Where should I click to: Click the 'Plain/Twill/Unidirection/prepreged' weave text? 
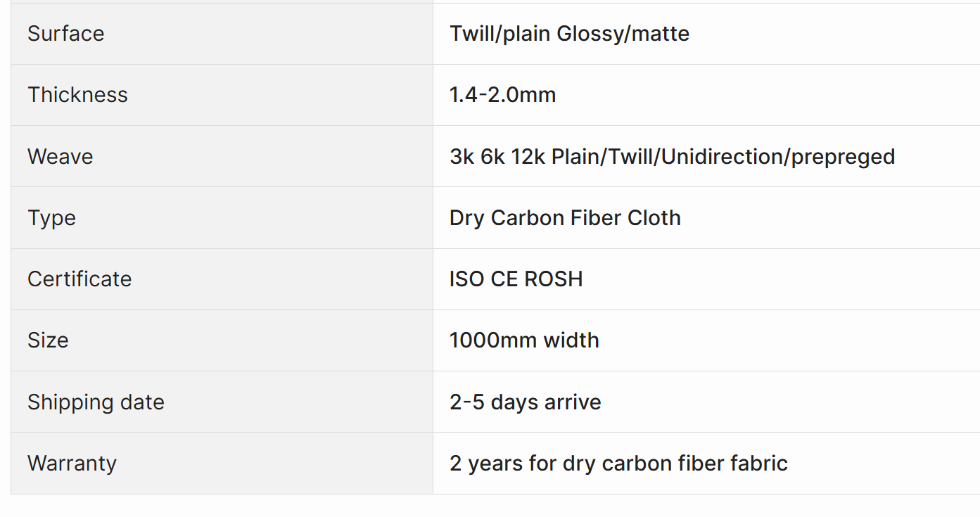click(x=723, y=156)
